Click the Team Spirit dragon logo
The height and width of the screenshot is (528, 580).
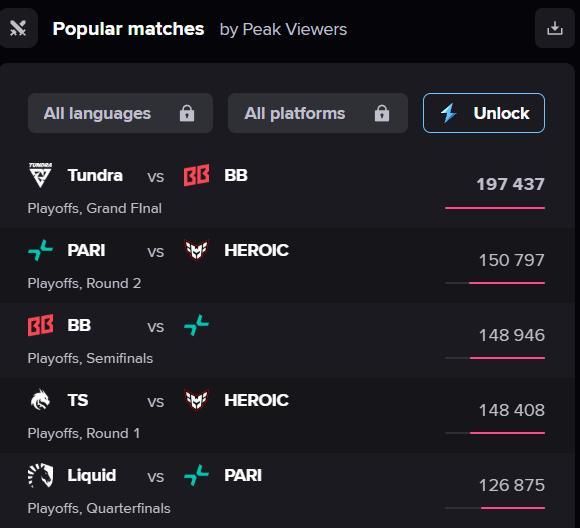(40, 400)
